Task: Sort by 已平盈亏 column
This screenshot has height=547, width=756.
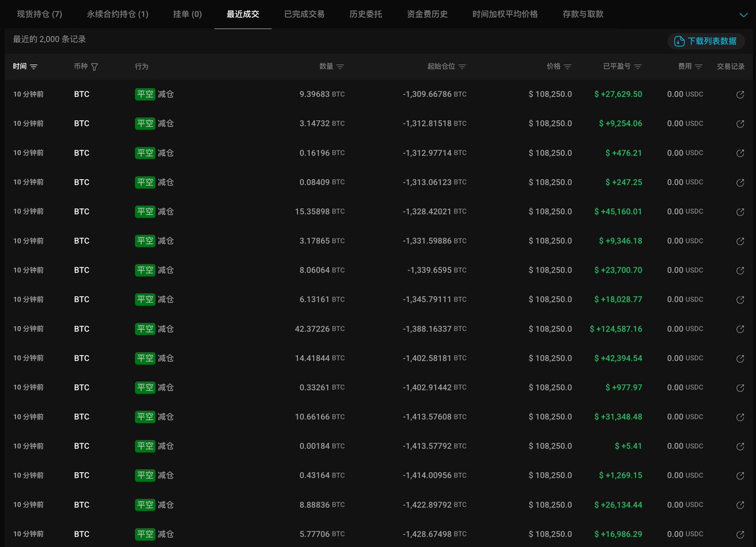Action: click(638, 67)
